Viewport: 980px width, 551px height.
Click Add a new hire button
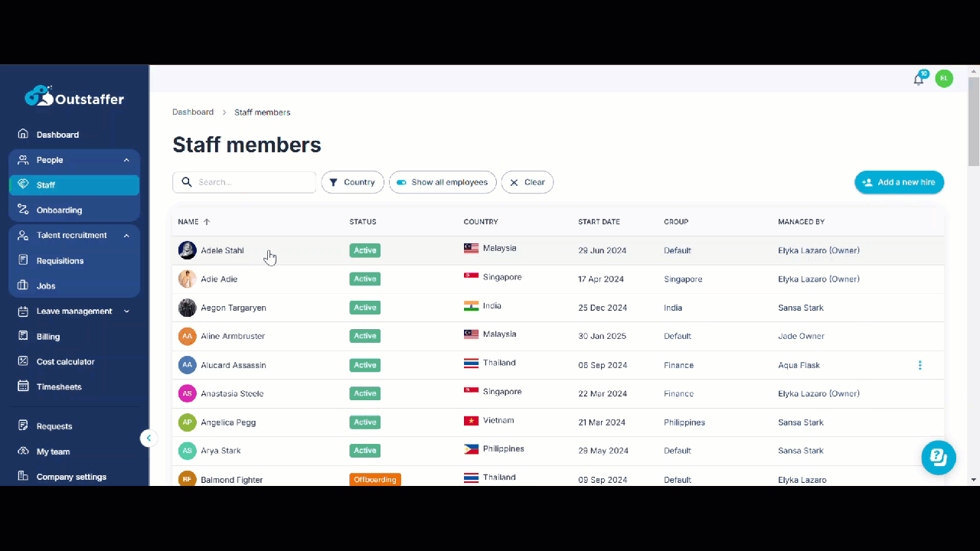click(899, 182)
